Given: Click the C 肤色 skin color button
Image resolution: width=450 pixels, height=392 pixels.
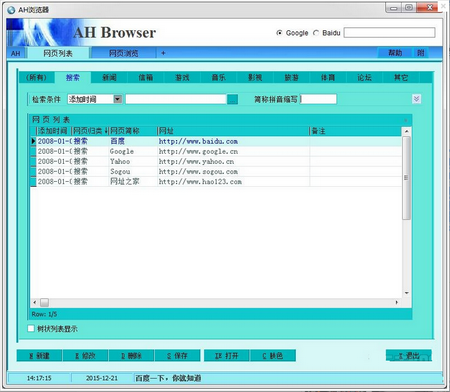Looking at the screenshot, I should [273, 355].
